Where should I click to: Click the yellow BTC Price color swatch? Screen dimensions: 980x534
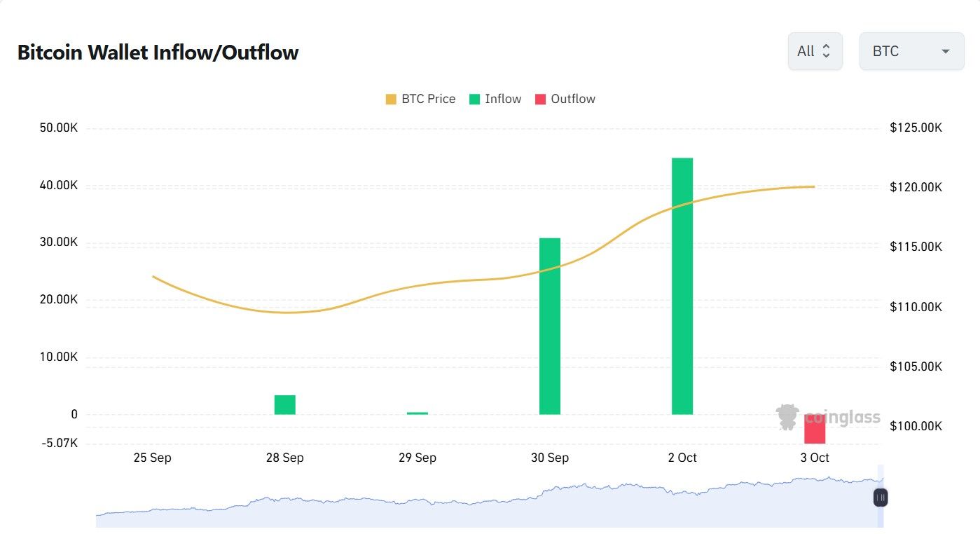coord(392,99)
